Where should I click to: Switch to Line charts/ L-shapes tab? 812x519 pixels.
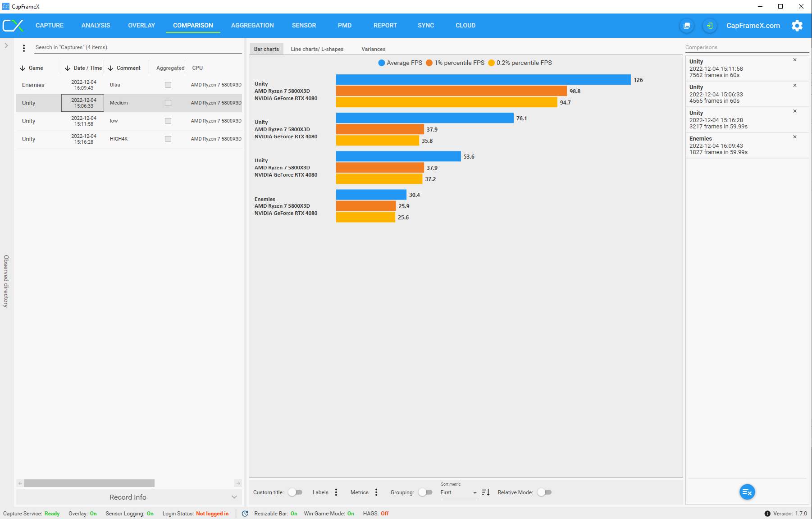(317, 49)
